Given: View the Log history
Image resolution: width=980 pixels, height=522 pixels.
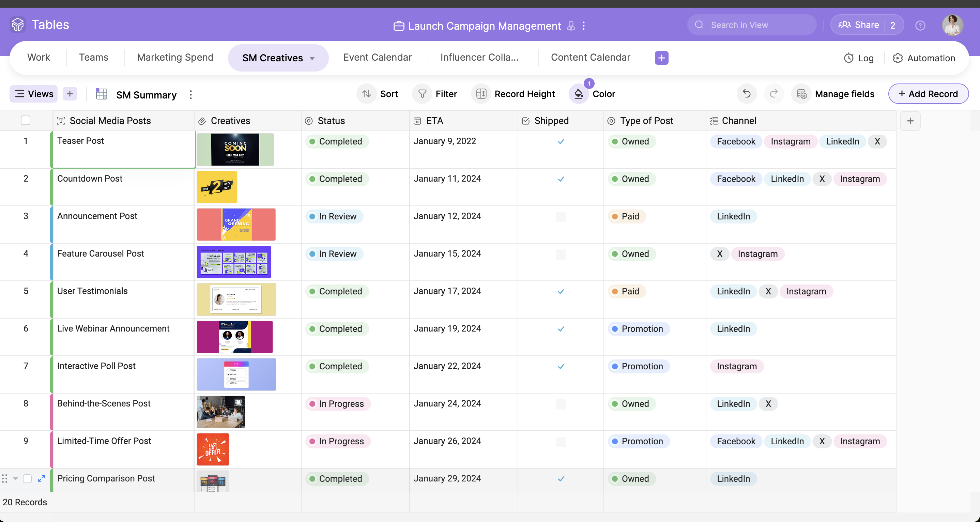Looking at the screenshot, I should [x=859, y=58].
